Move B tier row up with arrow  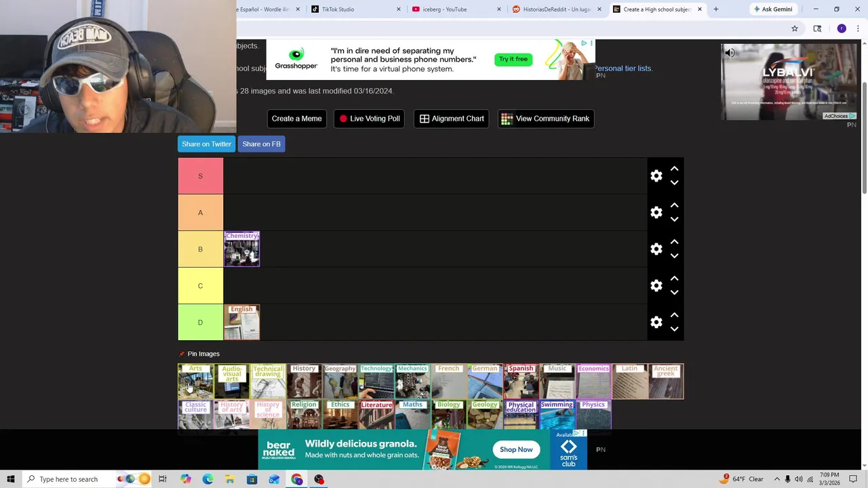point(674,242)
